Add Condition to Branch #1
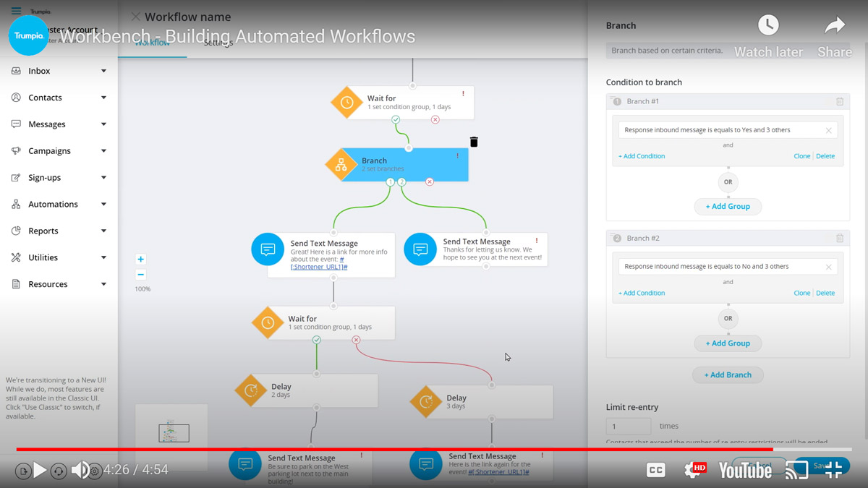 pos(642,156)
